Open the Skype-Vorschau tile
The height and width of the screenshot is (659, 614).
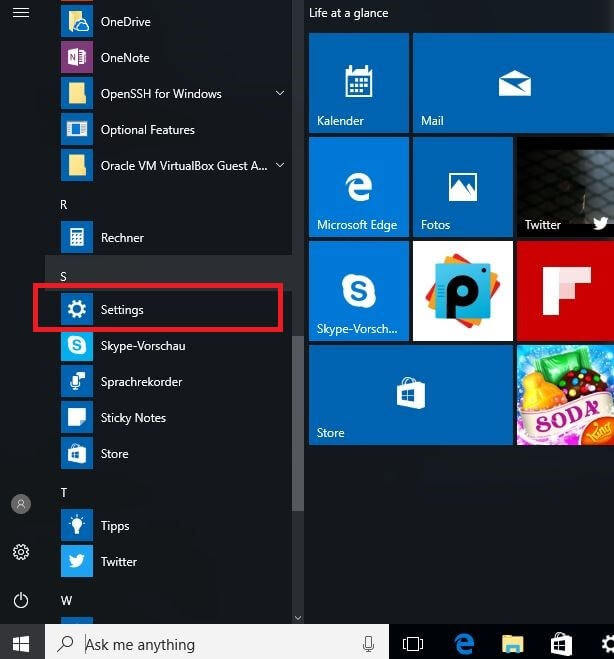point(359,291)
